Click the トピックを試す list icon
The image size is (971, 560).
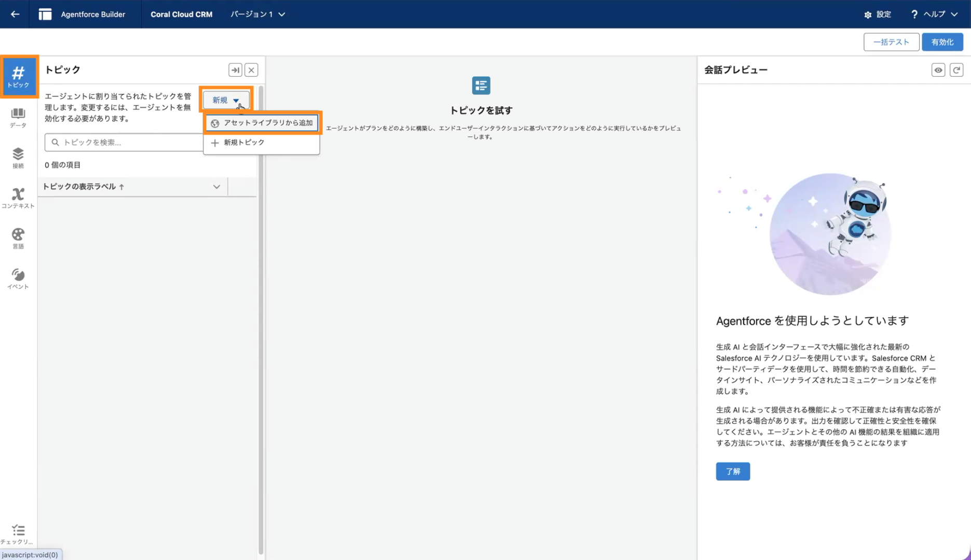[x=481, y=86]
